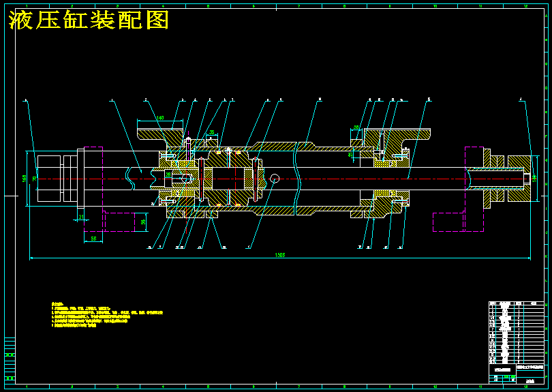The width and height of the screenshot is (552, 392).
Task: Select the vertical 70 dimension at the left end
Action: coord(34,179)
